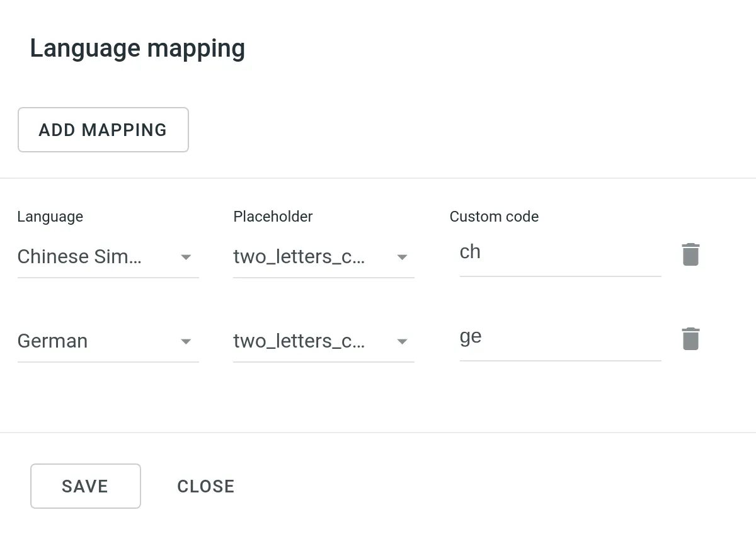756x539 pixels.
Task: Click the Language column header
Action: tap(50, 217)
